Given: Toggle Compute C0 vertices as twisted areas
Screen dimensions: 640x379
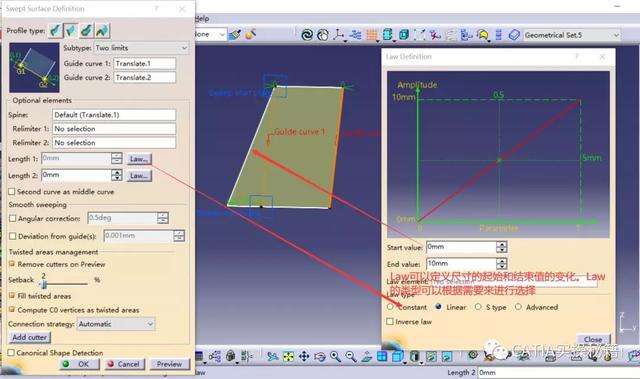Looking at the screenshot, I should coord(12,310).
